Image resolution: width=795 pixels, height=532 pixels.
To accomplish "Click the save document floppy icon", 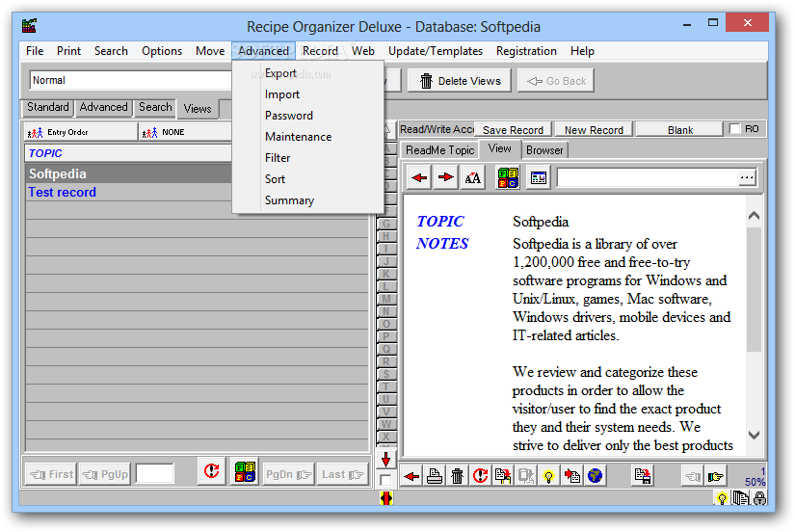I will pos(643,476).
